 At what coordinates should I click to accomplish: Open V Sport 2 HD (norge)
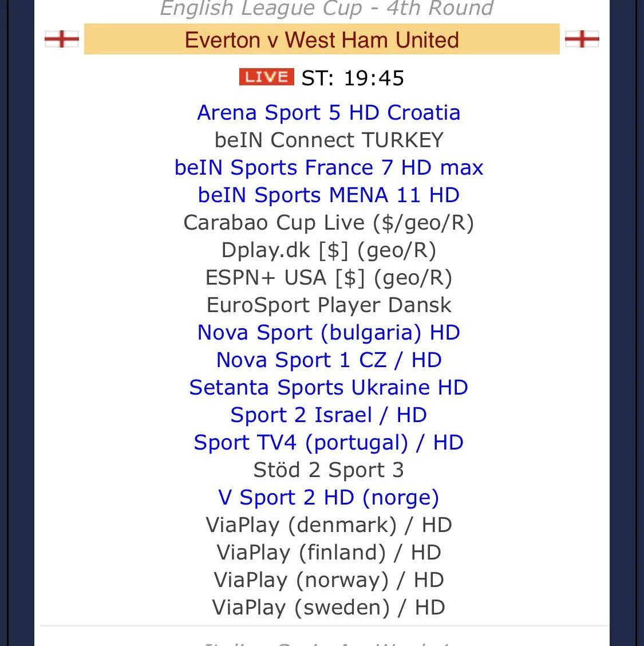tap(329, 498)
